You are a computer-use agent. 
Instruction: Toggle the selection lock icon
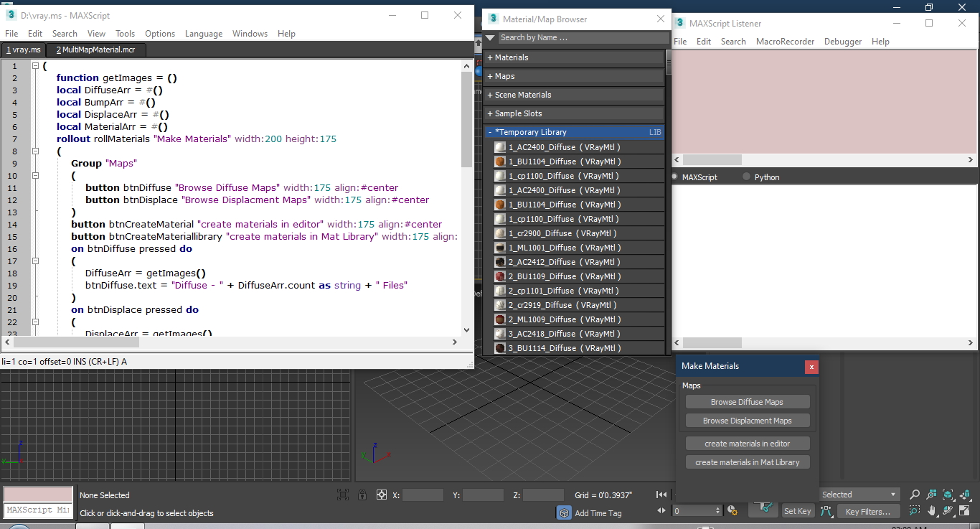coord(362,495)
